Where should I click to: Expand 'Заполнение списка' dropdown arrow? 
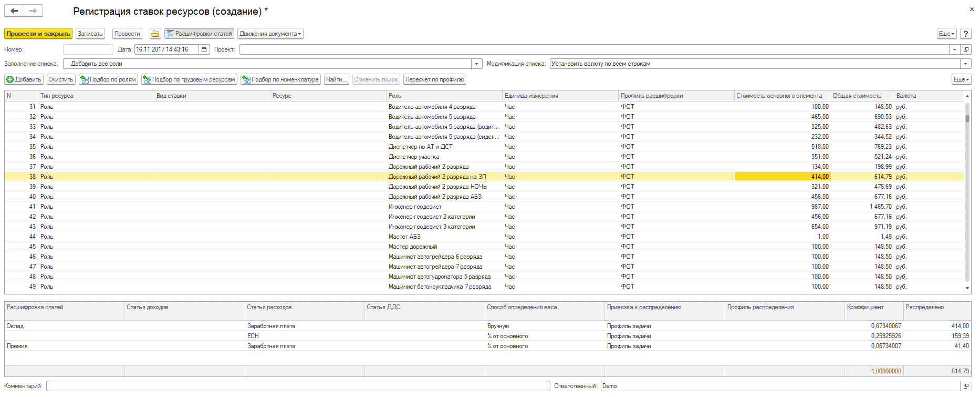[477, 64]
